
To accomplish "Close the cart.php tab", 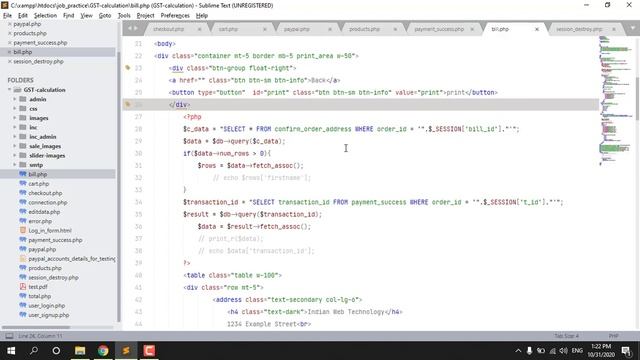I will [x=265, y=29].
